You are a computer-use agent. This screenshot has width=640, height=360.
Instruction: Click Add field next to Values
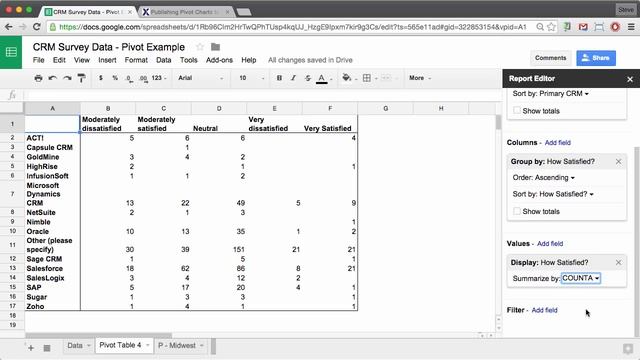(550, 243)
